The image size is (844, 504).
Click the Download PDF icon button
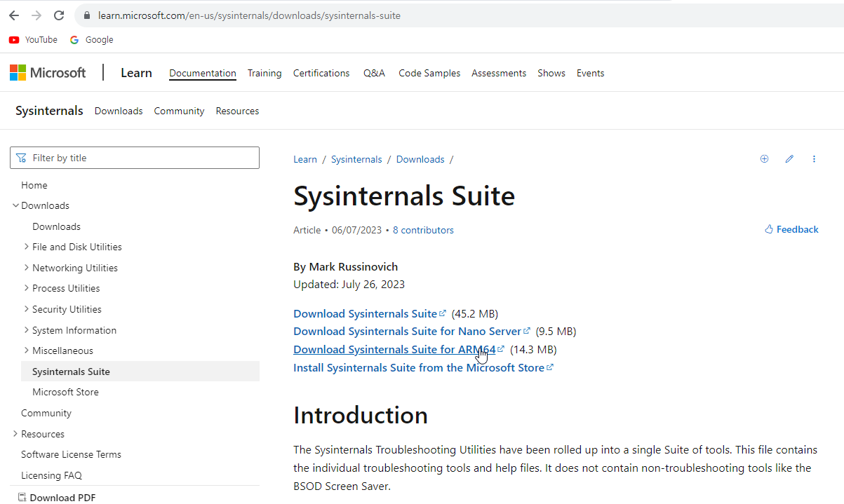(x=56, y=498)
